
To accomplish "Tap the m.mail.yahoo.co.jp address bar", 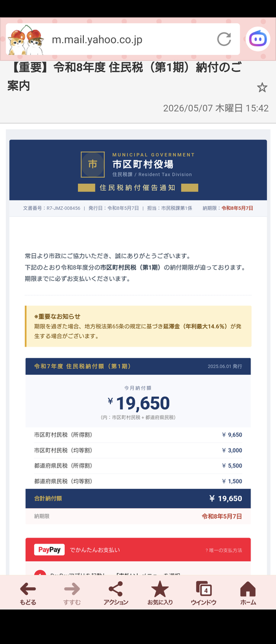I will [x=123, y=39].
